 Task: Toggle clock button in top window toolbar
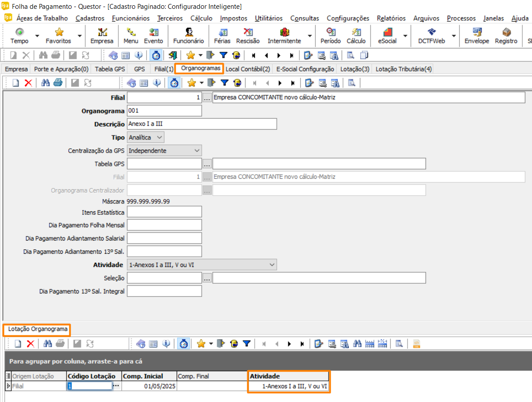pyautogui.click(x=156, y=55)
